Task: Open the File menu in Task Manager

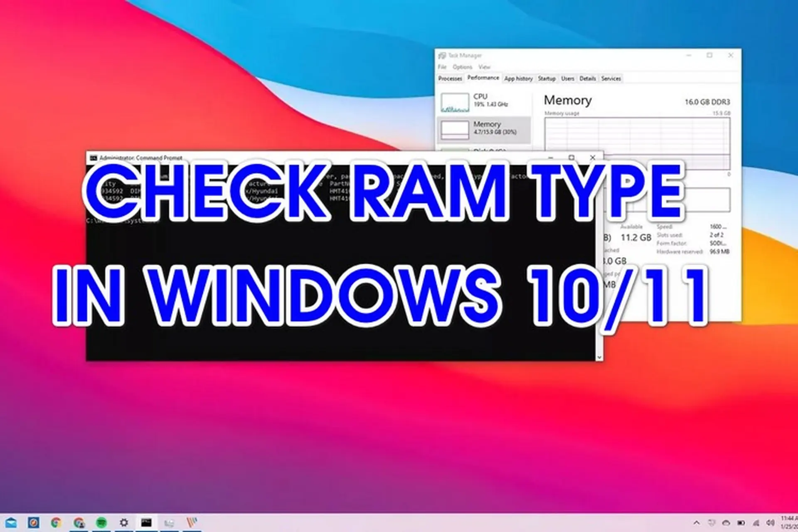Action: pyautogui.click(x=442, y=67)
